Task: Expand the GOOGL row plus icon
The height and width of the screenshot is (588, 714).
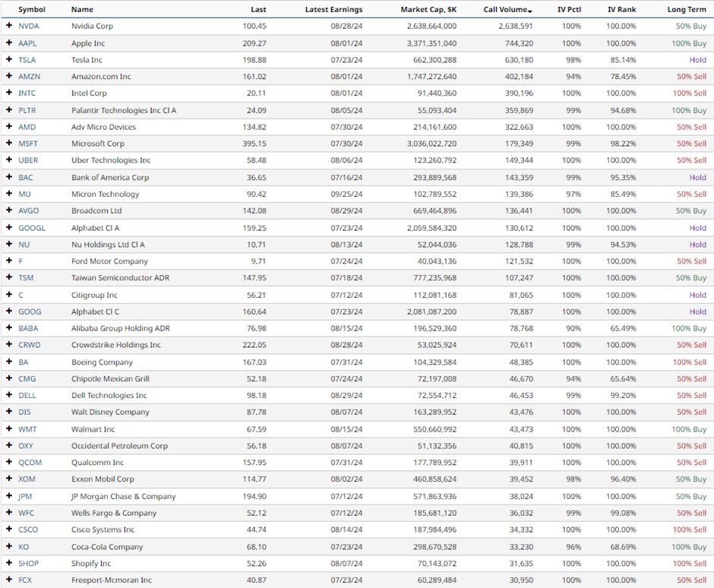Action: coord(8,227)
